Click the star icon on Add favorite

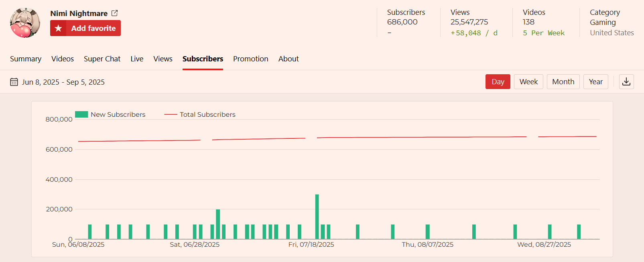(58, 28)
